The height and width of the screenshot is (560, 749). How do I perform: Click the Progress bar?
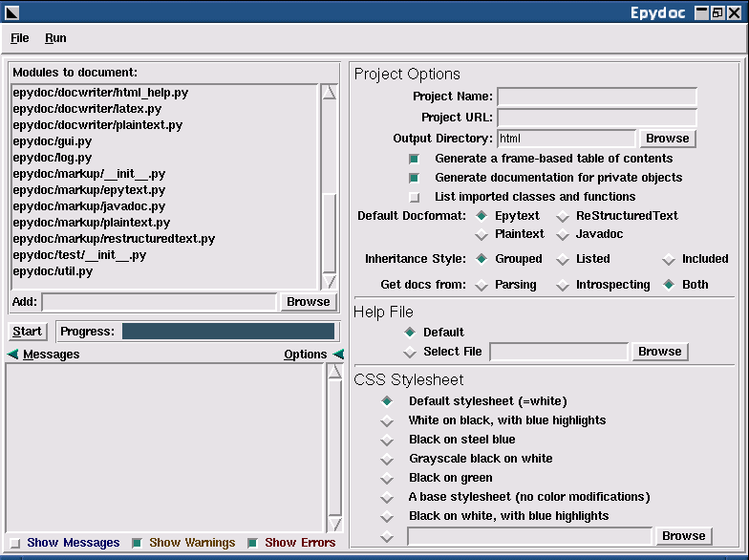[x=228, y=332]
